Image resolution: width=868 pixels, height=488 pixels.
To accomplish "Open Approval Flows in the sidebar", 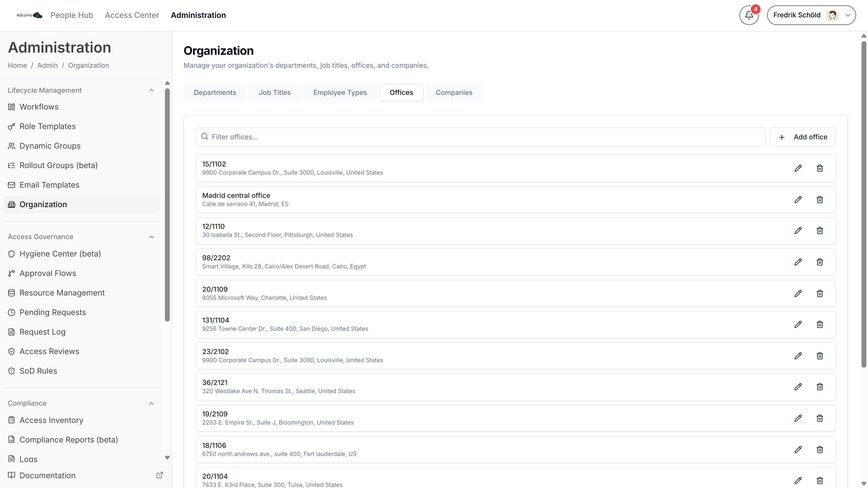I will [x=82, y=273].
